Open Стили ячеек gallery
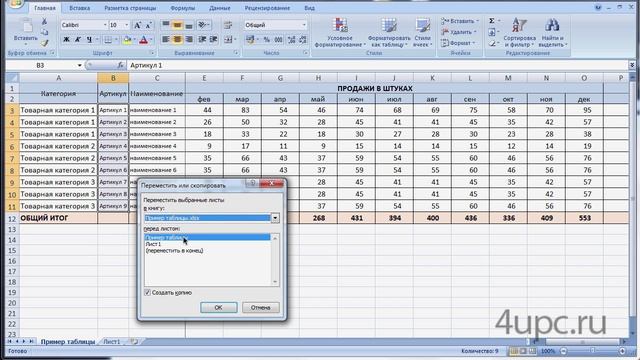The height and width of the screenshot is (360, 640). [422, 33]
